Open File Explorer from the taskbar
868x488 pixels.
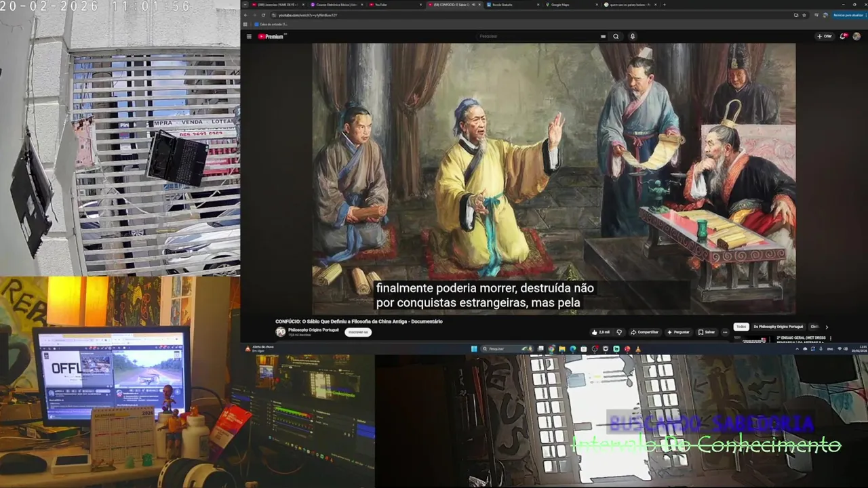click(562, 349)
